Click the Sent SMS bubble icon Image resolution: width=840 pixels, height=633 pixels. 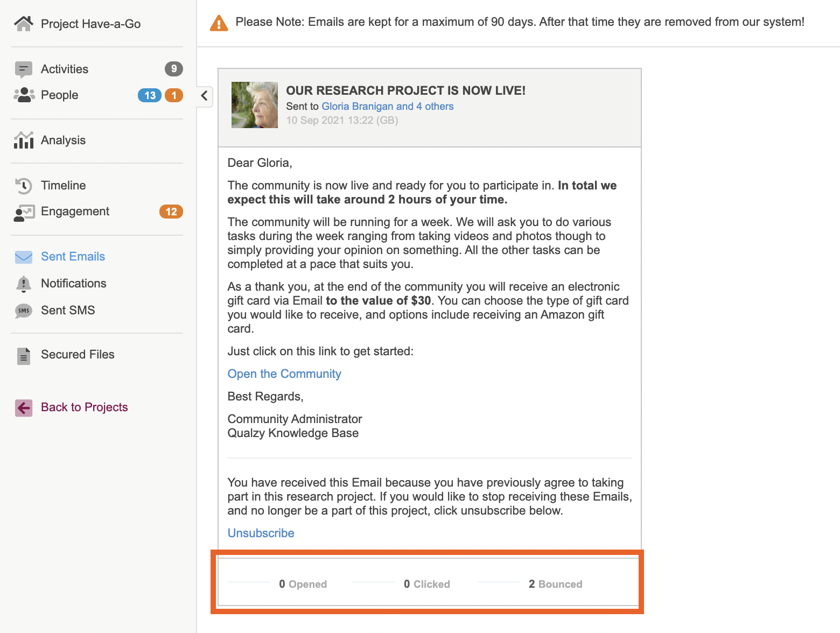point(24,311)
